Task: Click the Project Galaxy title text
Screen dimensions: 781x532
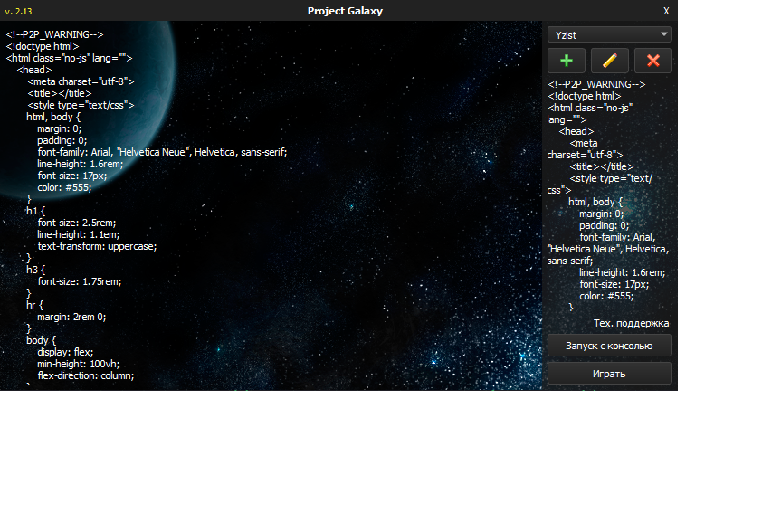Action: click(345, 11)
